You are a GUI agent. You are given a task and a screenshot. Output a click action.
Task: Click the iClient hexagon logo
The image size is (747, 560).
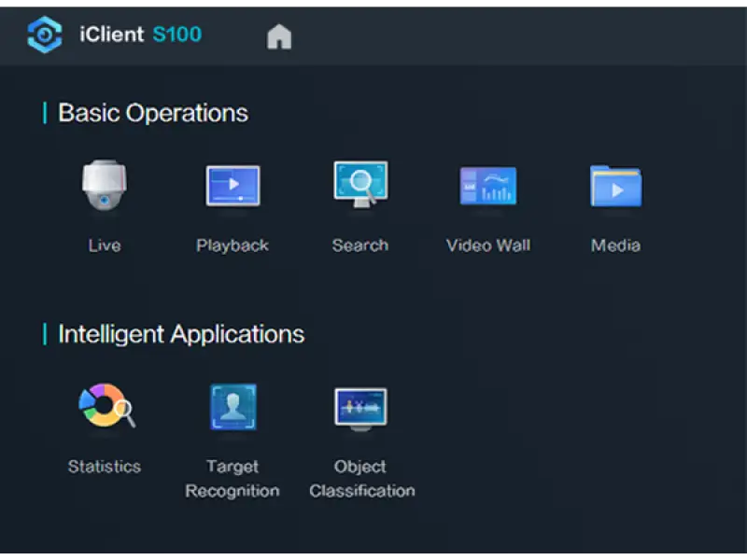(45, 35)
